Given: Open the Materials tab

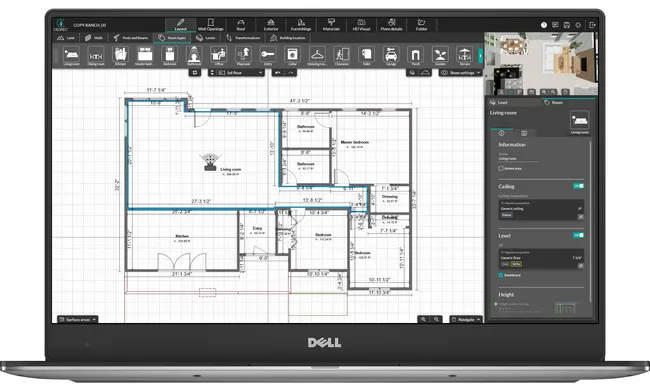Looking at the screenshot, I should point(331,24).
